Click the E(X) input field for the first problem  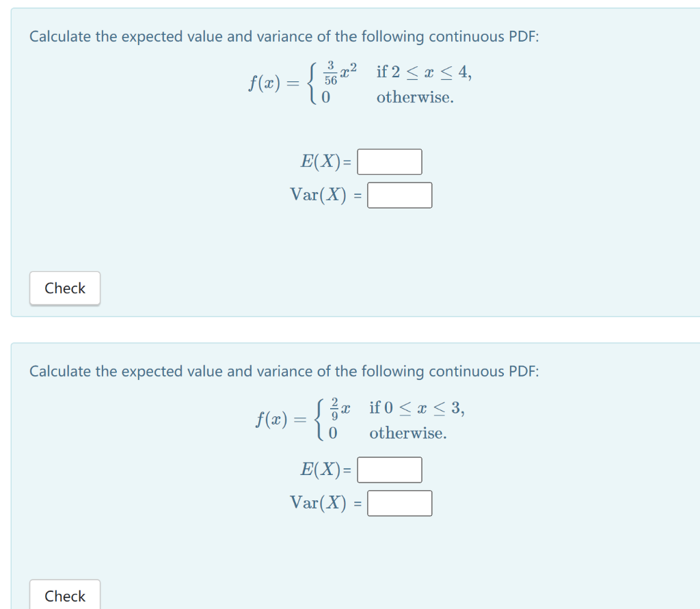(x=389, y=161)
